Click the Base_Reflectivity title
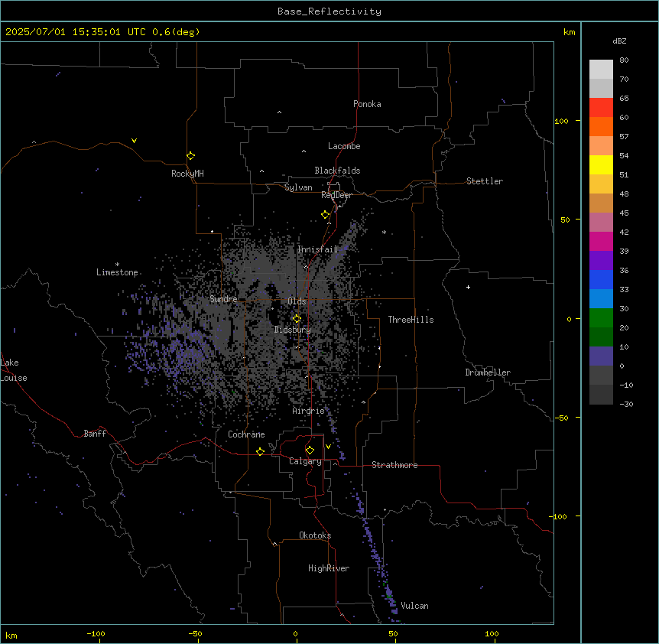The width and height of the screenshot is (659, 644). [x=329, y=11]
